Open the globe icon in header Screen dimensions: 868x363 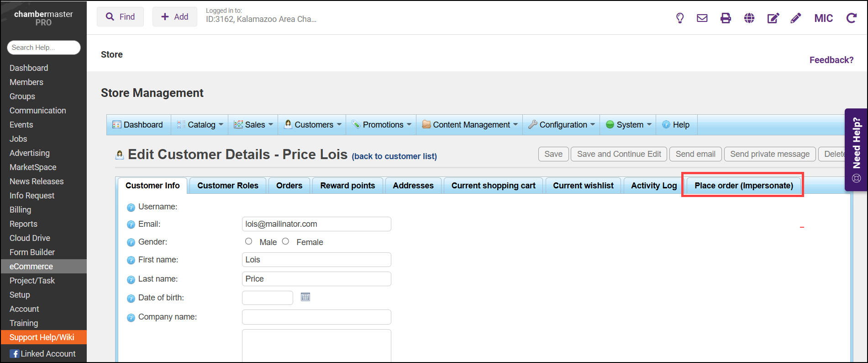(749, 18)
